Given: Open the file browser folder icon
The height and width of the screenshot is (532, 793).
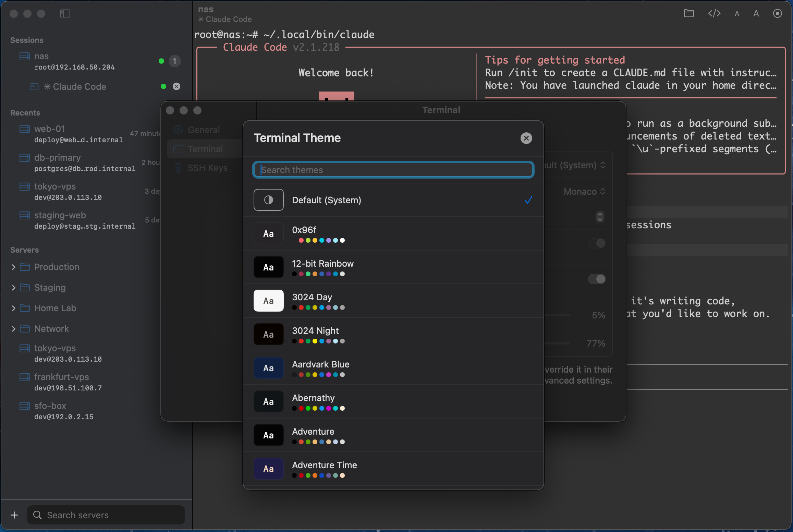Looking at the screenshot, I should coord(689,13).
